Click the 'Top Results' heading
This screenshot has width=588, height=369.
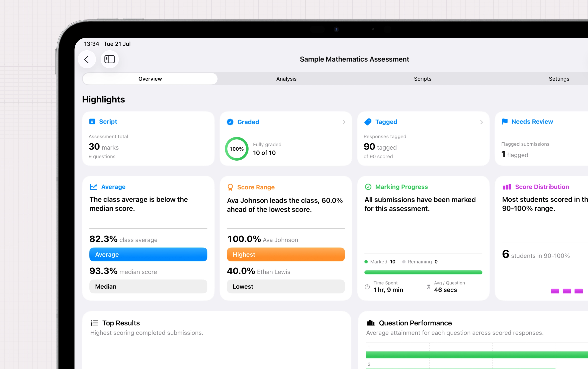tap(121, 323)
